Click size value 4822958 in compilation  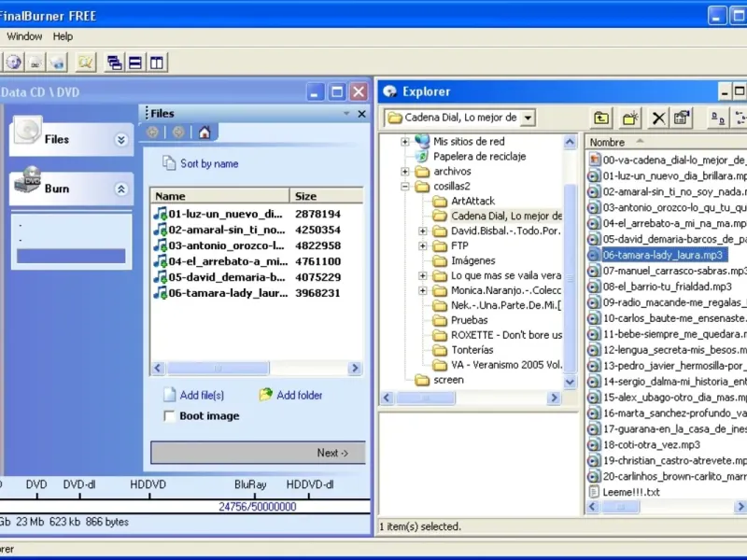[317, 245]
